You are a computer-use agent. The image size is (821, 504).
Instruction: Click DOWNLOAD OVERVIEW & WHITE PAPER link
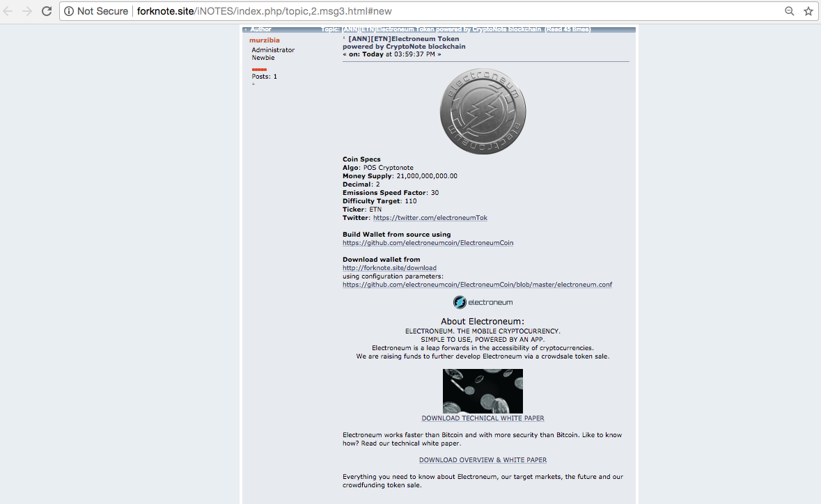click(483, 460)
